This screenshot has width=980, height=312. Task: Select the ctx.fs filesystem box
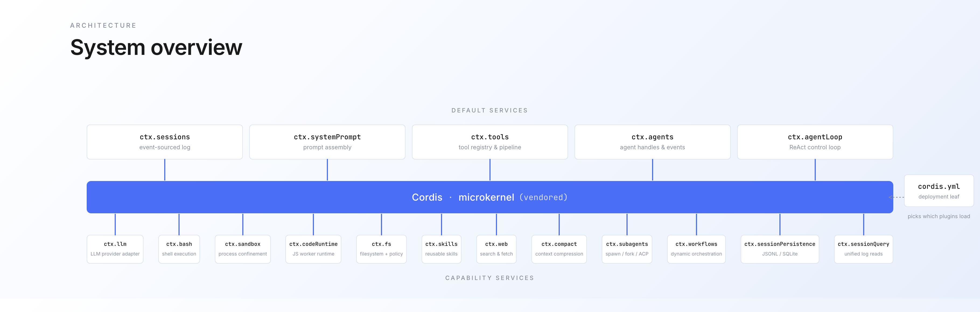(381, 249)
